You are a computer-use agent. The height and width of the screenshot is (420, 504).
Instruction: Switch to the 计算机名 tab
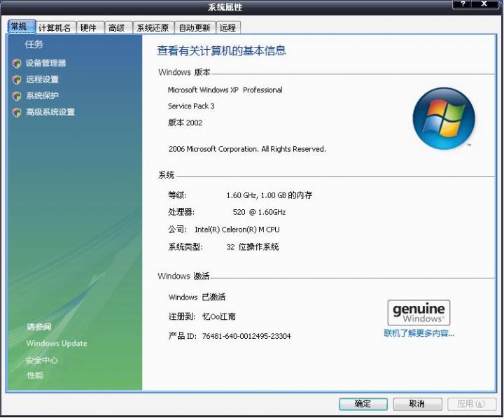coord(55,28)
